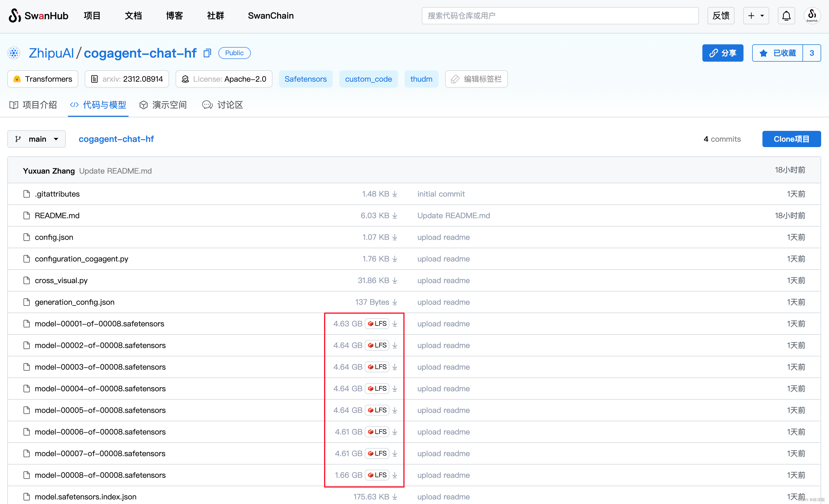The image size is (829, 504).
Task: Expand the plus create-new dropdown
Action: 756,15
